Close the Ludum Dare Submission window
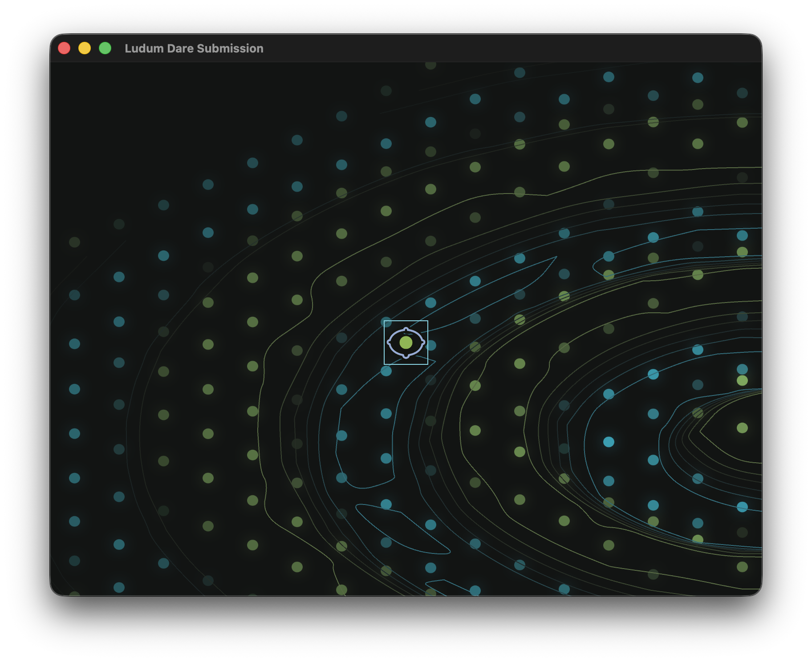Image resolution: width=812 pixels, height=662 pixels. click(64, 48)
